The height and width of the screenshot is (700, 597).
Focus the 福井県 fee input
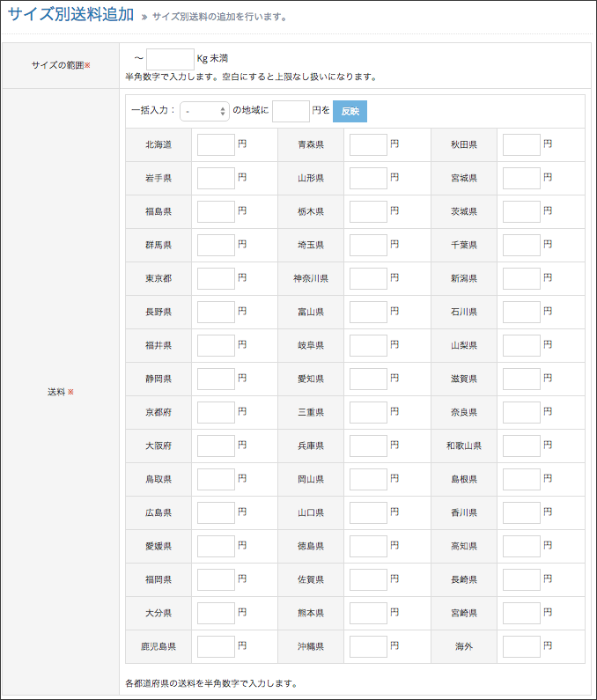[216, 345]
